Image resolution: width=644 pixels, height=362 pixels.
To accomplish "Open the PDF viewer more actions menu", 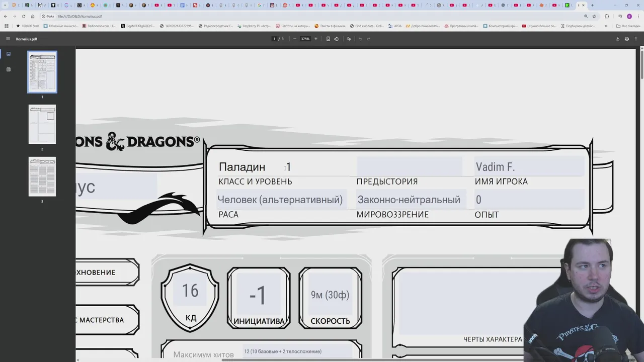I will pyautogui.click(x=636, y=39).
